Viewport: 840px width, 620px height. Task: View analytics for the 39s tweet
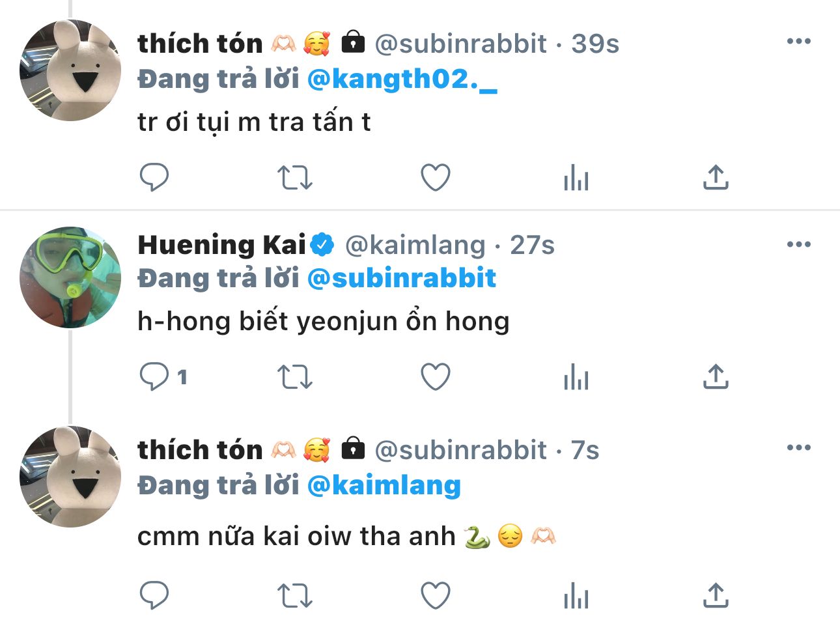(576, 177)
